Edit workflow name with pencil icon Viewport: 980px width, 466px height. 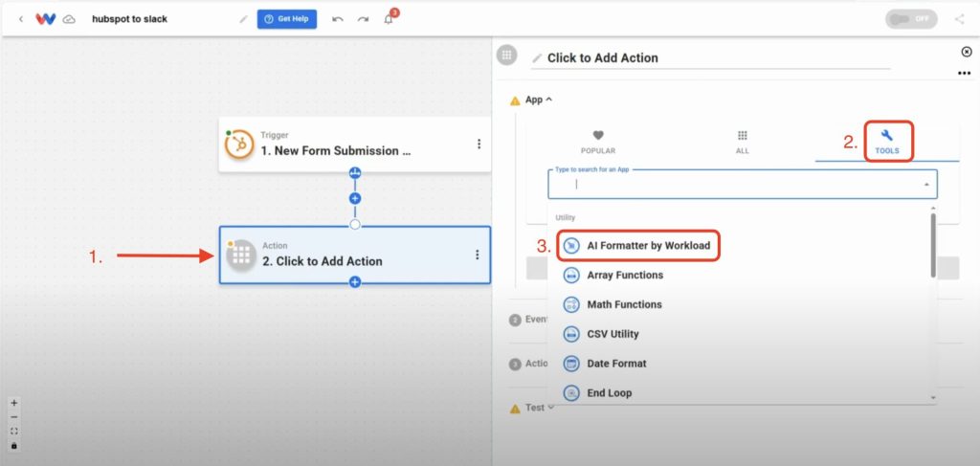click(243, 19)
